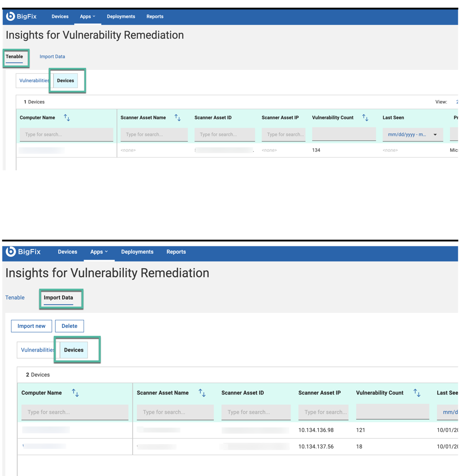
Task: Switch to Vulnerabilities sub-tab in bottom screenshot
Action: pyautogui.click(x=38, y=350)
